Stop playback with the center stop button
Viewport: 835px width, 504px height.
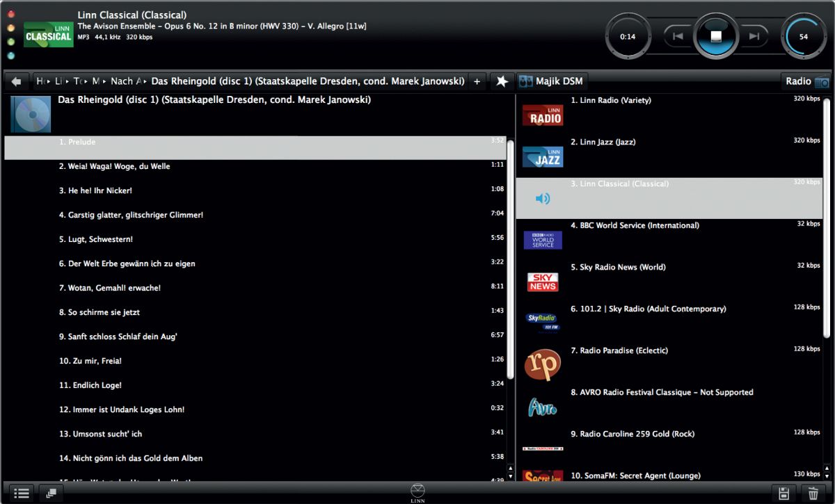coord(716,36)
